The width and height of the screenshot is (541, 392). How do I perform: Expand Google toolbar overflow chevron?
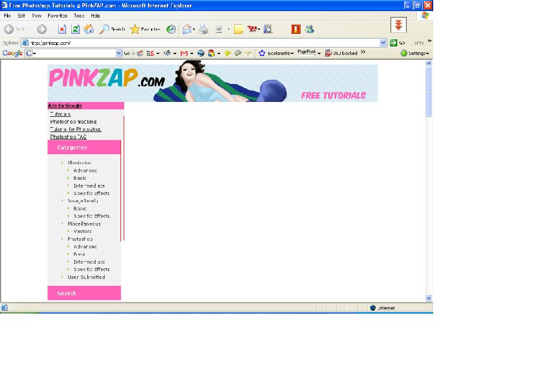point(362,52)
